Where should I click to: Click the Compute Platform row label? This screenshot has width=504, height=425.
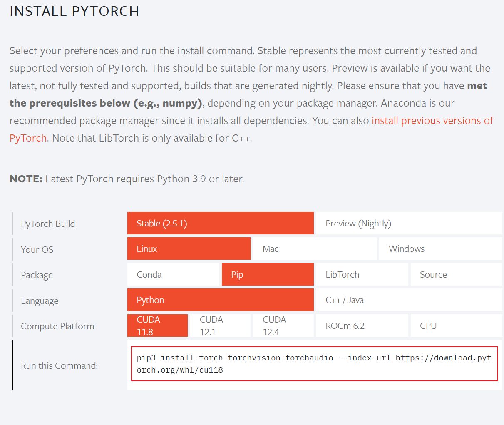[x=57, y=326]
